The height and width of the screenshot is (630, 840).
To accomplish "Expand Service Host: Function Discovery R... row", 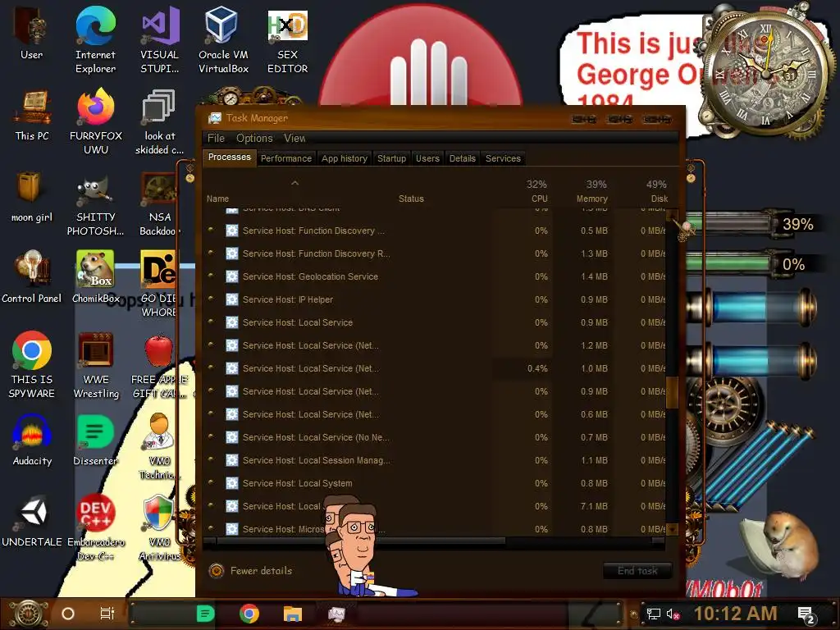I will tap(211, 253).
